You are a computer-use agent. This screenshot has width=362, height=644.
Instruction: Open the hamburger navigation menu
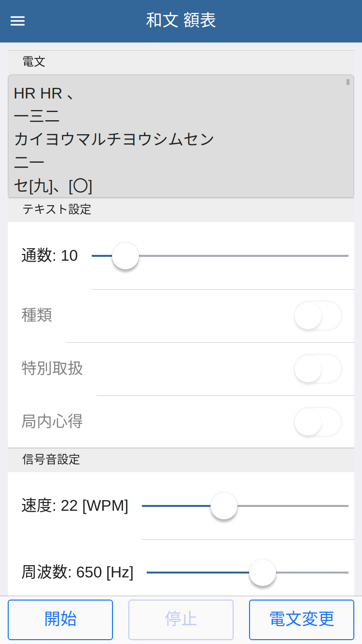(x=18, y=21)
